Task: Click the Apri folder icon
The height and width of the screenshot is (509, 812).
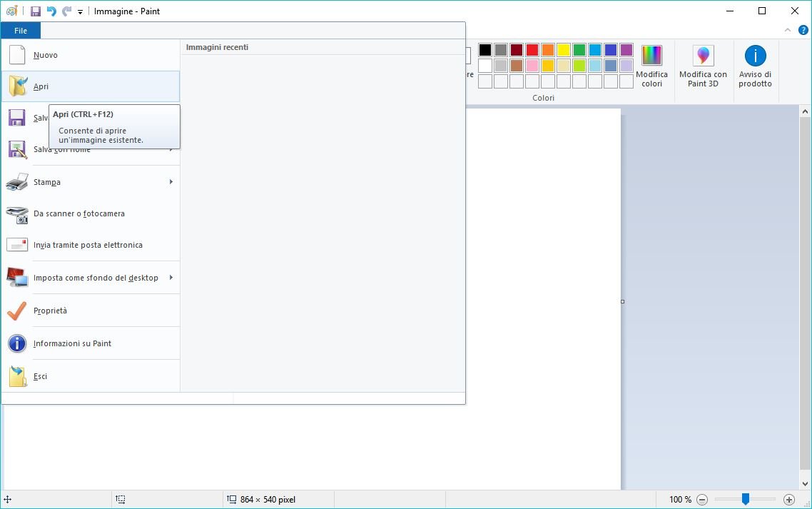Action: 17,86
